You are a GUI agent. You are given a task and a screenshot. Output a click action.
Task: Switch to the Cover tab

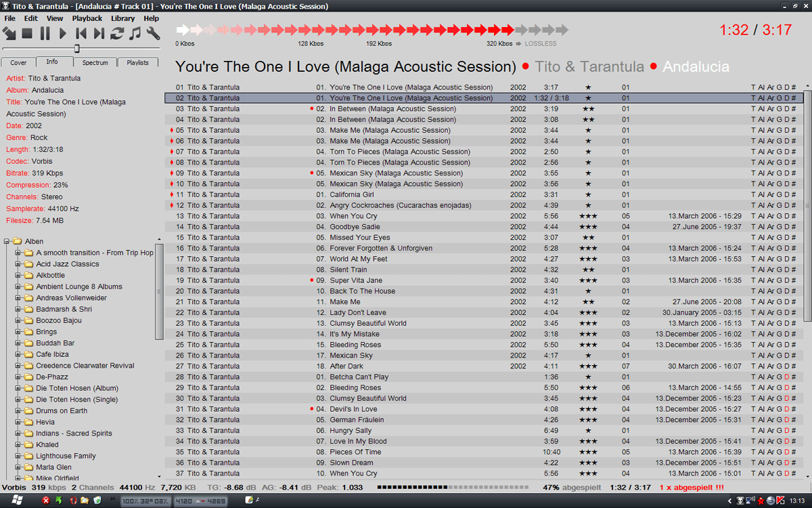coord(19,62)
